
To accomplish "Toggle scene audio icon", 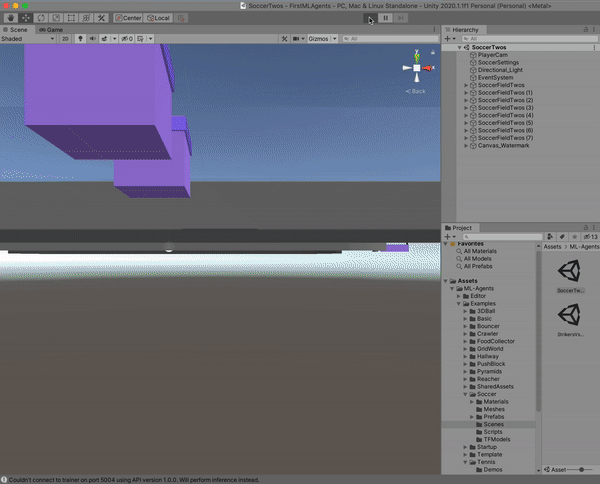I will [x=93, y=39].
